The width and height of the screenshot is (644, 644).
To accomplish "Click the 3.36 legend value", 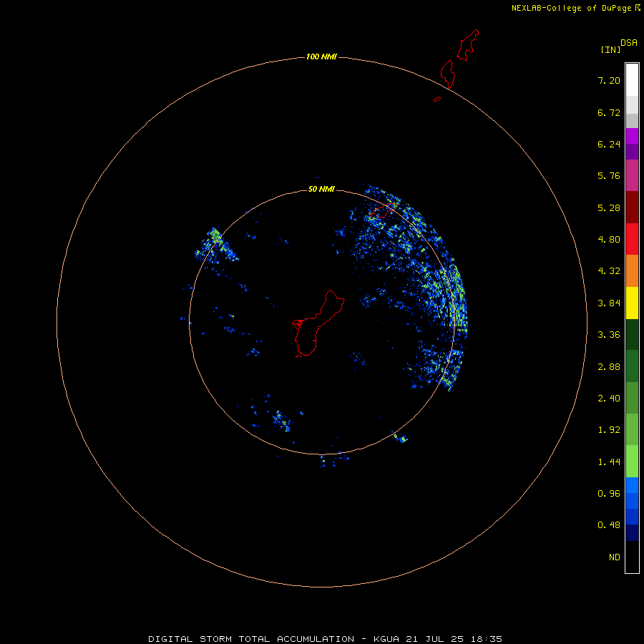I will tap(609, 335).
